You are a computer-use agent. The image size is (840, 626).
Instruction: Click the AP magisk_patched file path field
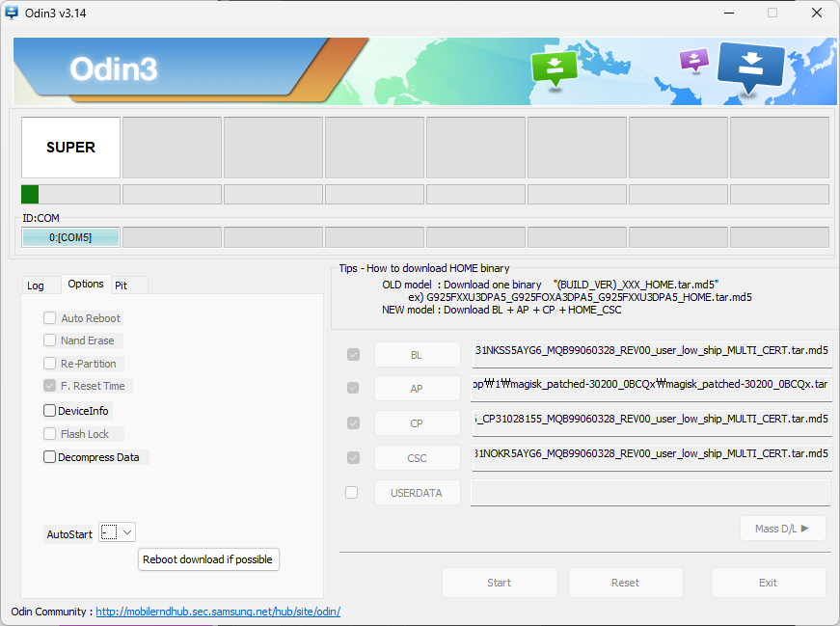click(651, 388)
